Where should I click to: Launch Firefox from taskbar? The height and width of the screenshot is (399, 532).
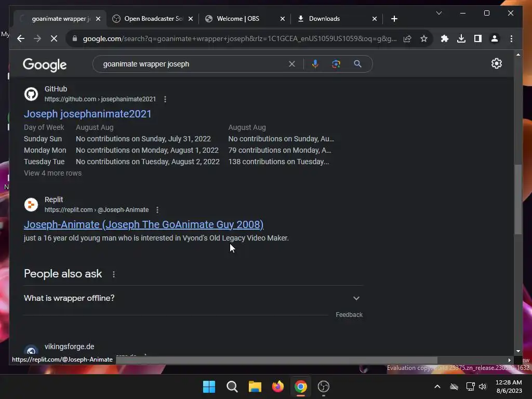pos(278,387)
